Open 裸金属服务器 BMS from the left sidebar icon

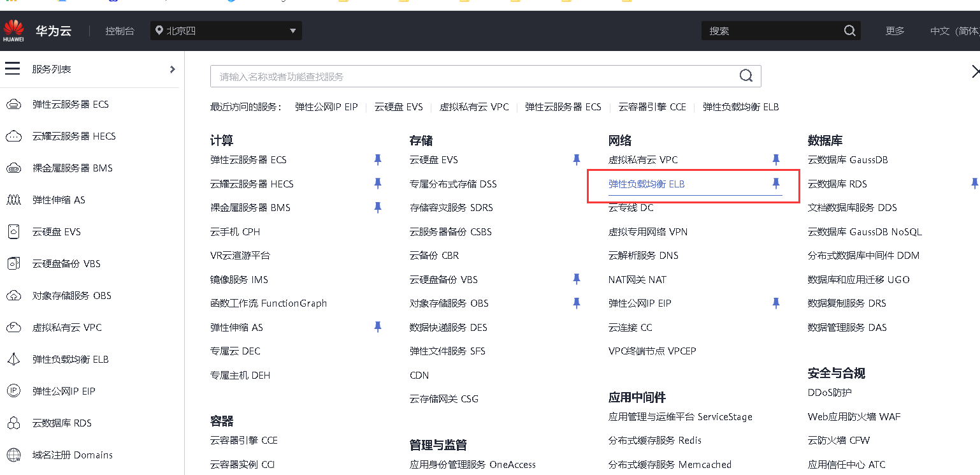13,168
